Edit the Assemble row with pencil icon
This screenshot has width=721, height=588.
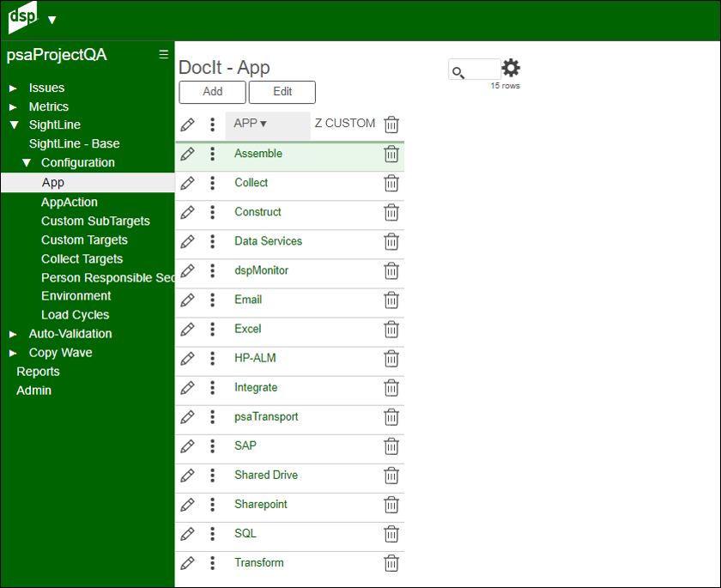[x=187, y=154]
